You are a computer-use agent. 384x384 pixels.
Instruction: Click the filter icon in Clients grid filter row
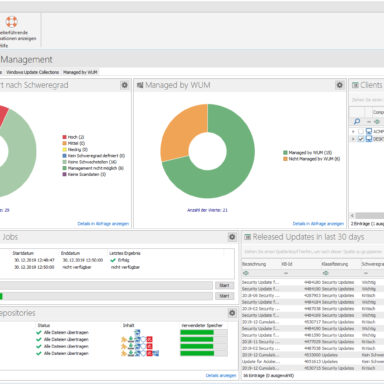coord(377,122)
